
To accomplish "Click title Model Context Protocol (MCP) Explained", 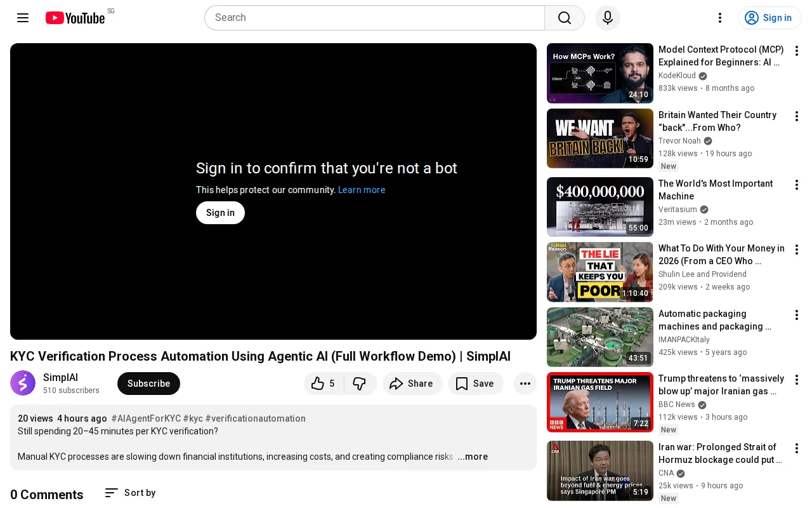I will point(721,56).
